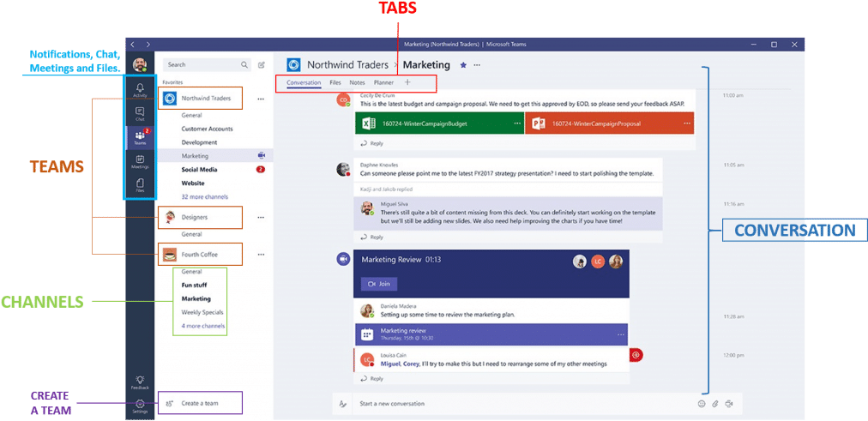Expand Kadji and Jakob replied
Screen dimensions: 868x421
point(386,189)
